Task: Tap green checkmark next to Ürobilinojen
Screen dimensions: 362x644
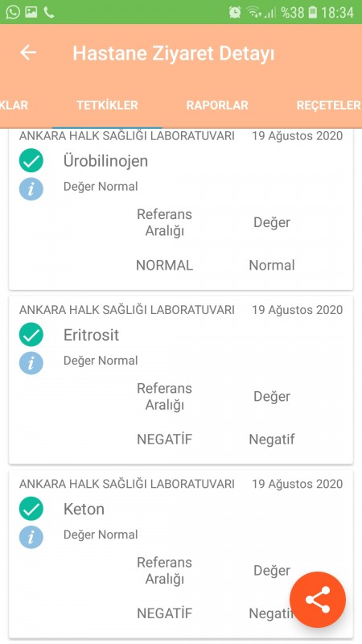Action: (31, 160)
